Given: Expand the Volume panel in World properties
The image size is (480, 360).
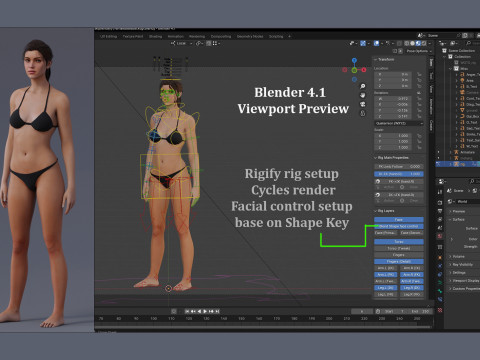Looking at the screenshot, I should coord(457,257).
